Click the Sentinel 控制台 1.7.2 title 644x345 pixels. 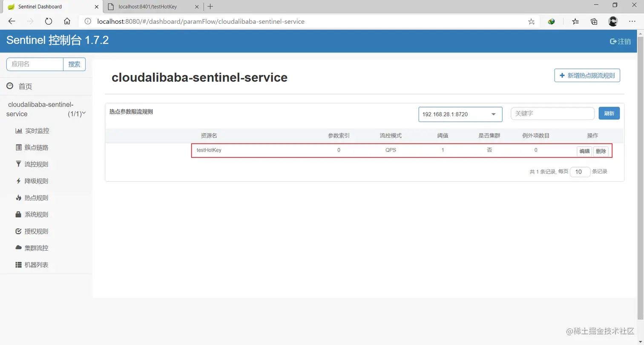click(x=57, y=41)
